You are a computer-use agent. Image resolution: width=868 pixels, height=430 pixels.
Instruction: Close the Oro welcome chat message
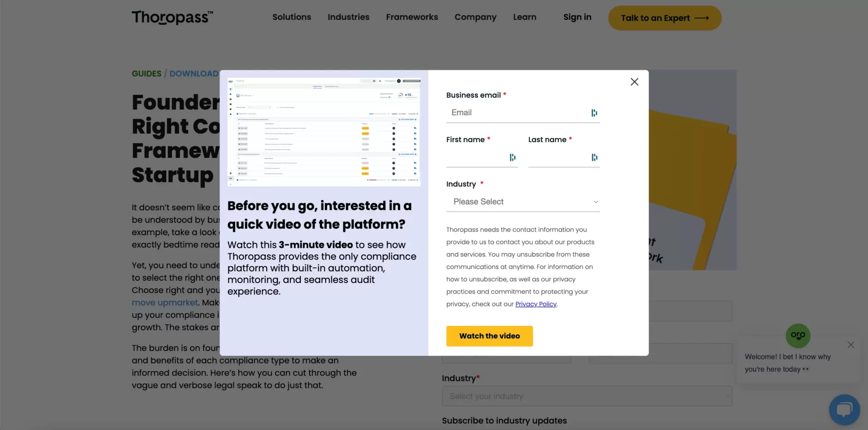[x=851, y=345]
